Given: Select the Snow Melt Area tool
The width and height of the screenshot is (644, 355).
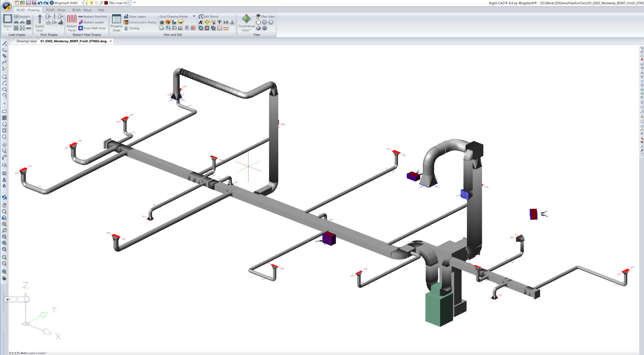Looking at the screenshot, I should tap(95, 28).
